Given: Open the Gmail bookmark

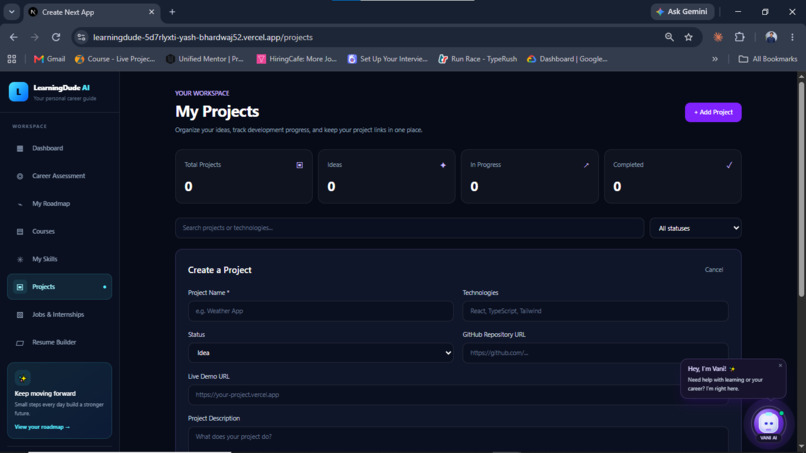Looking at the screenshot, I should point(50,59).
